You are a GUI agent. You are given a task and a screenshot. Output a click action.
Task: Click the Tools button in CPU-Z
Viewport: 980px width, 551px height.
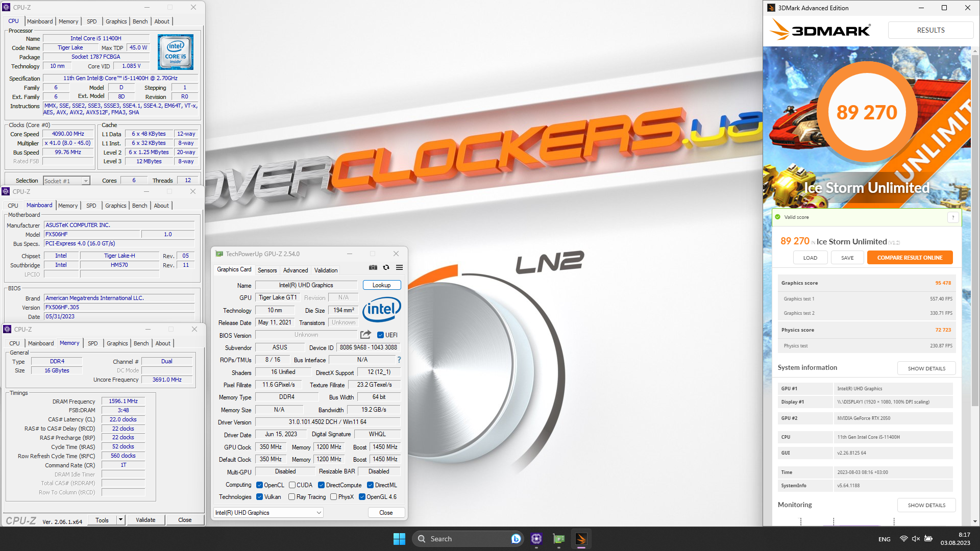tap(102, 520)
